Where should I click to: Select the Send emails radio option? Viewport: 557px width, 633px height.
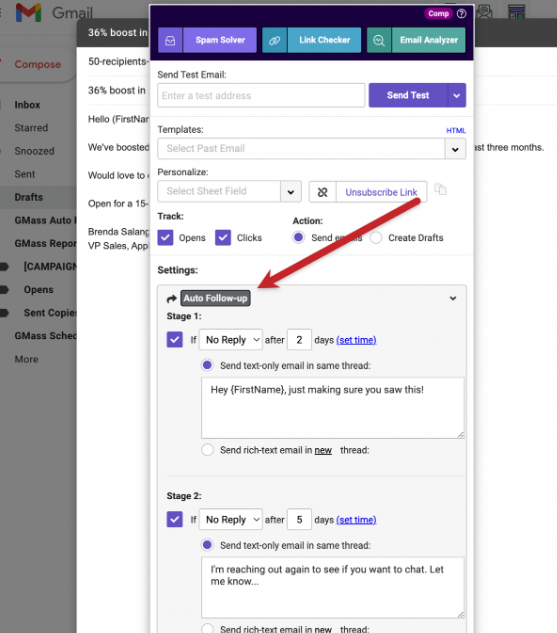tap(298, 237)
